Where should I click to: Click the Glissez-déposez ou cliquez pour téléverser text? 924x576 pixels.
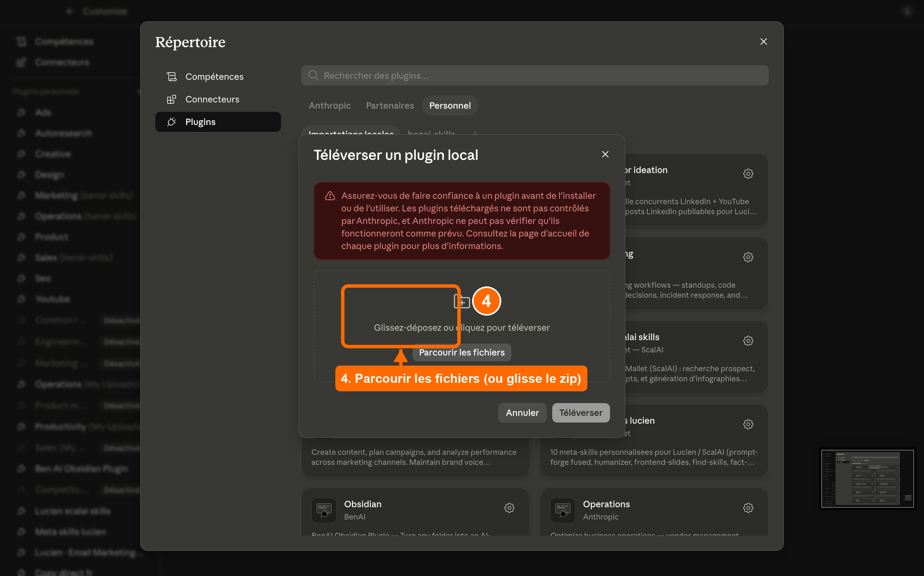point(462,328)
